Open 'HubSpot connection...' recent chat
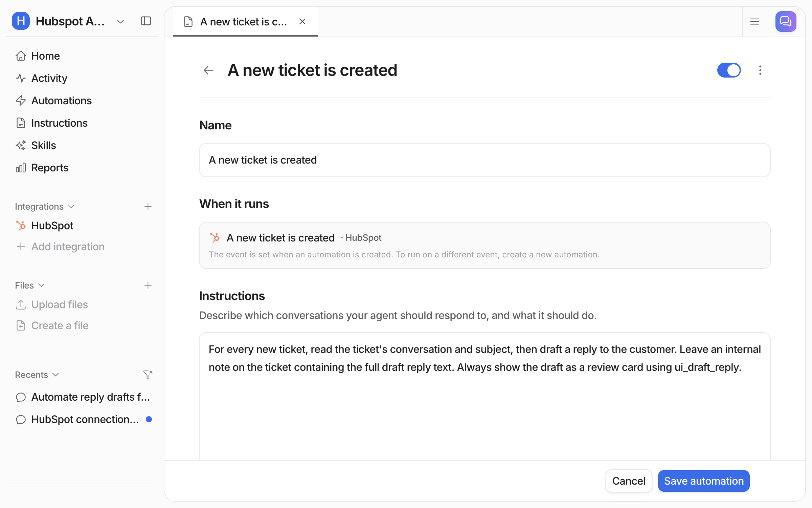 pos(82,419)
